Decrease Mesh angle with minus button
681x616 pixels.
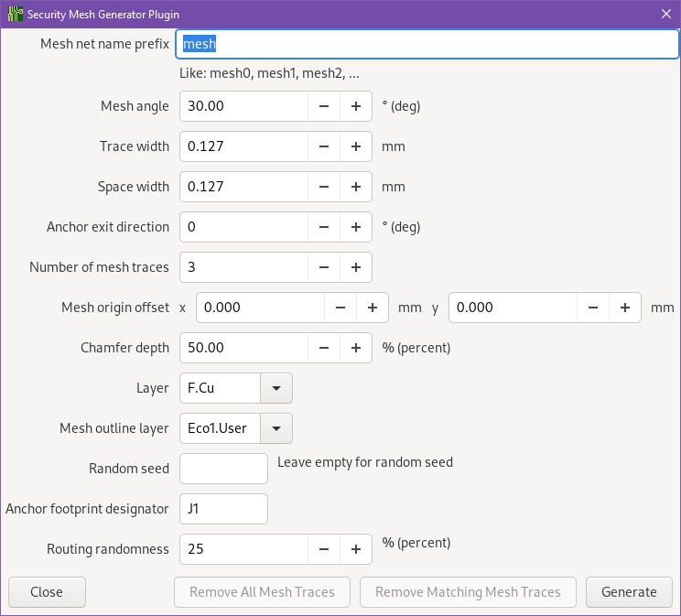coord(324,106)
